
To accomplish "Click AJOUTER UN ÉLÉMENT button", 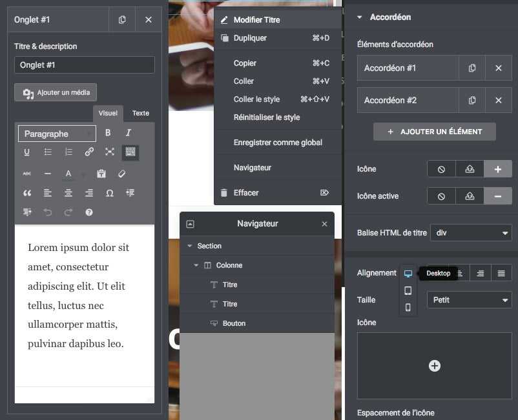I will click(x=435, y=132).
